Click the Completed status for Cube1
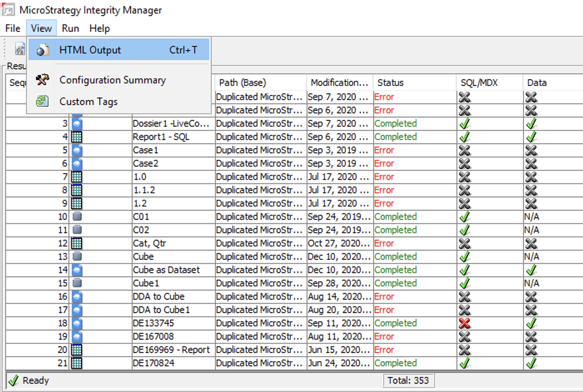The image size is (583, 392). pyautogui.click(x=395, y=283)
